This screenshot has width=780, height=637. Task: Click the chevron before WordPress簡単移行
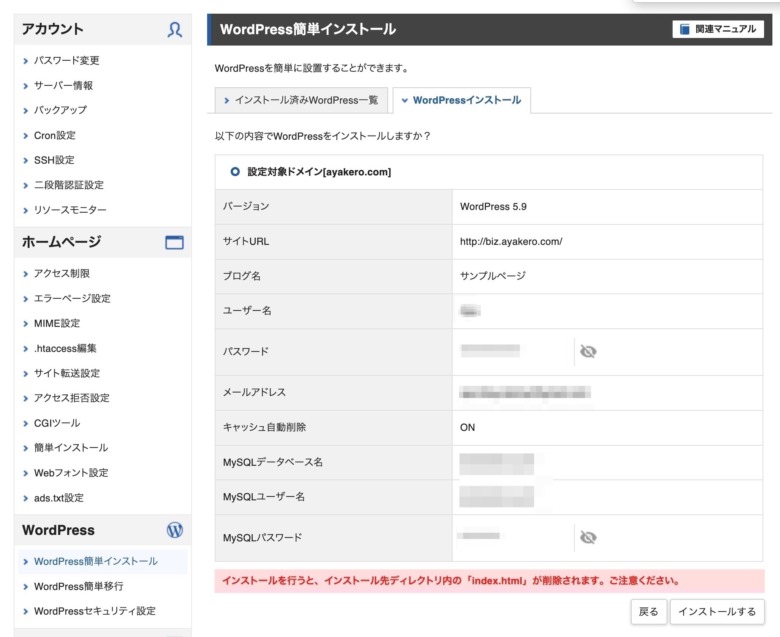click(25, 587)
